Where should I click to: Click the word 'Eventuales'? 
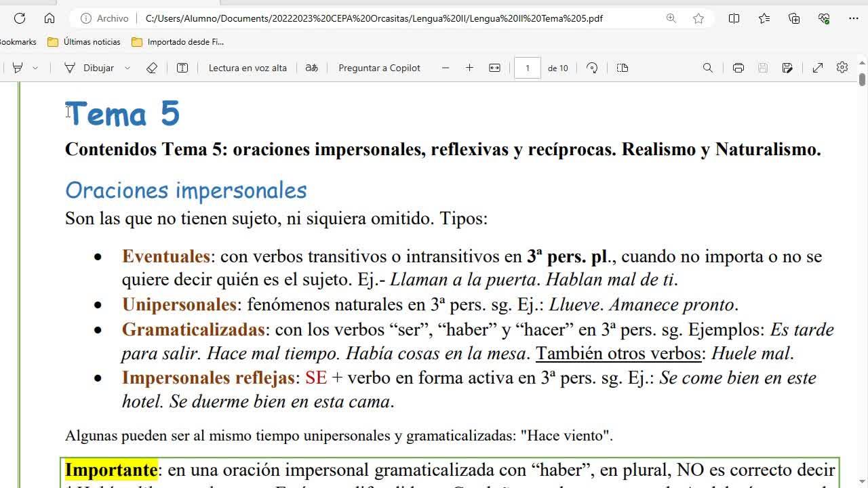pos(166,256)
